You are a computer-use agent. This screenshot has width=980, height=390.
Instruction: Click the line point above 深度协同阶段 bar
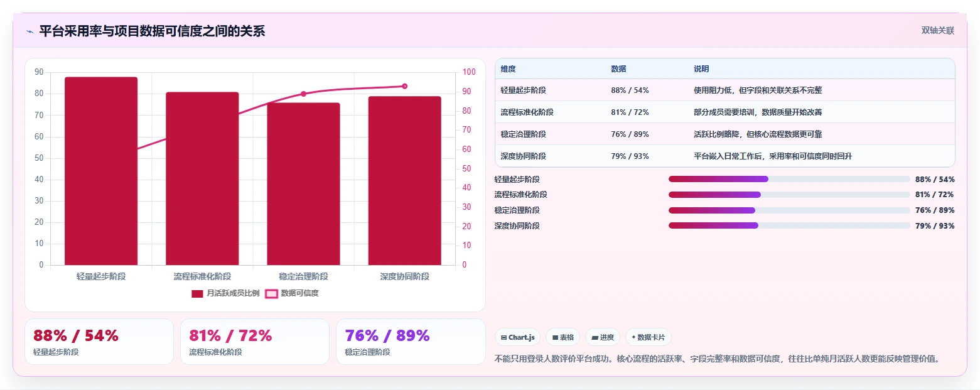(404, 86)
